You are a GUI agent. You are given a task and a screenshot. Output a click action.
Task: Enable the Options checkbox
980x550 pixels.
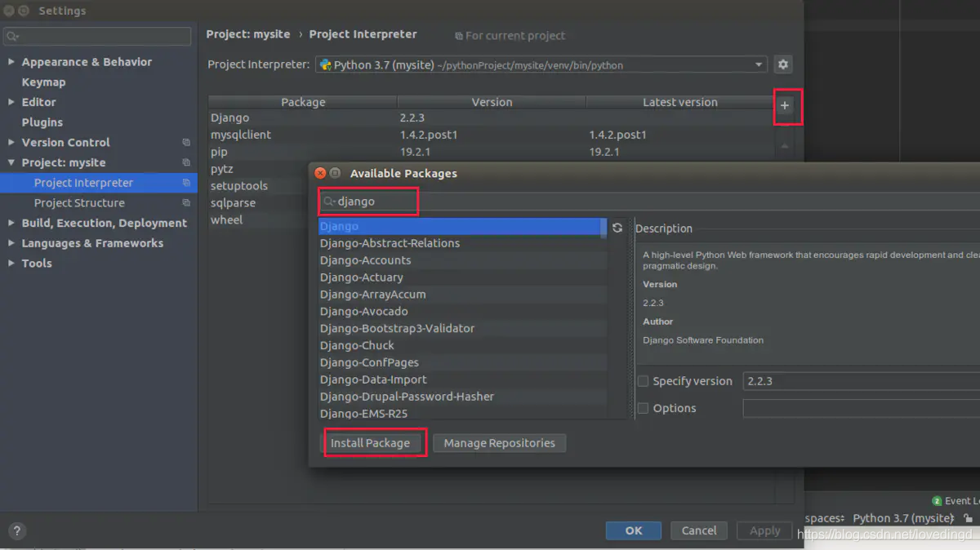click(x=643, y=408)
